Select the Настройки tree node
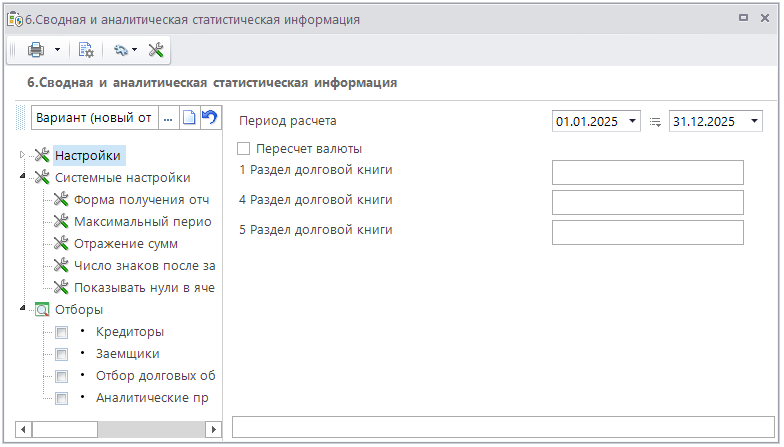 point(88,155)
